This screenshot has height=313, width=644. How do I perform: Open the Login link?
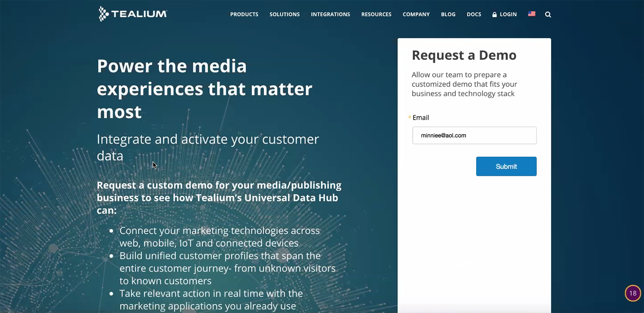[508, 14]
